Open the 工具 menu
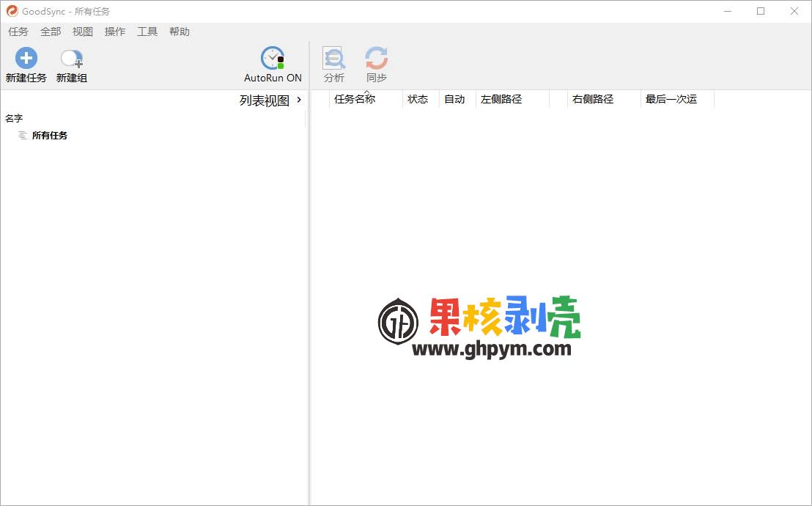Viewport: 812px width, 506px height. coord(147,32)
